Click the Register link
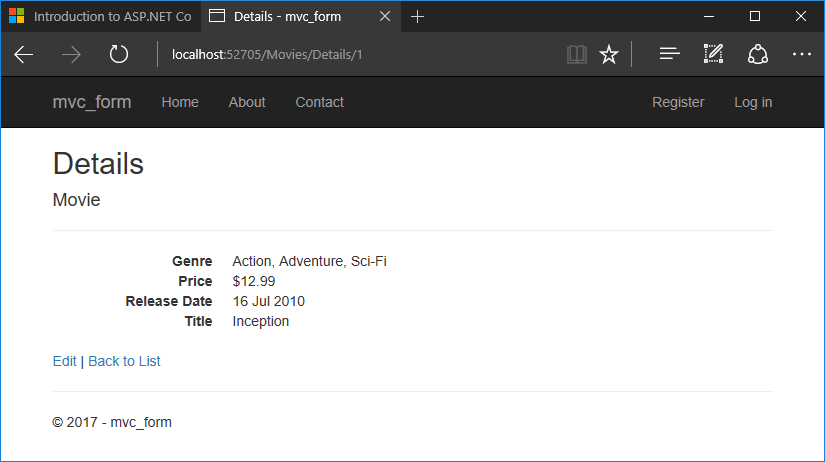 coord(678,102)
